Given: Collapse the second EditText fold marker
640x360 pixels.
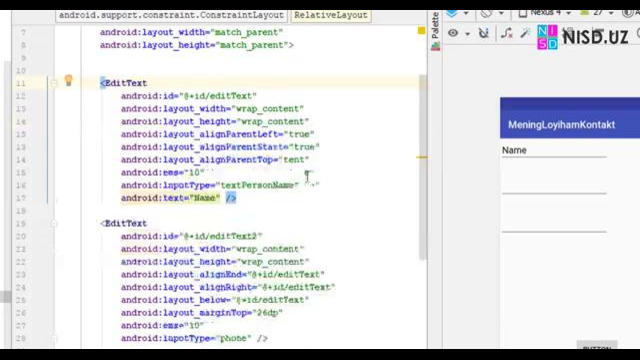Looking at the screenshot, I should [54, 224].
